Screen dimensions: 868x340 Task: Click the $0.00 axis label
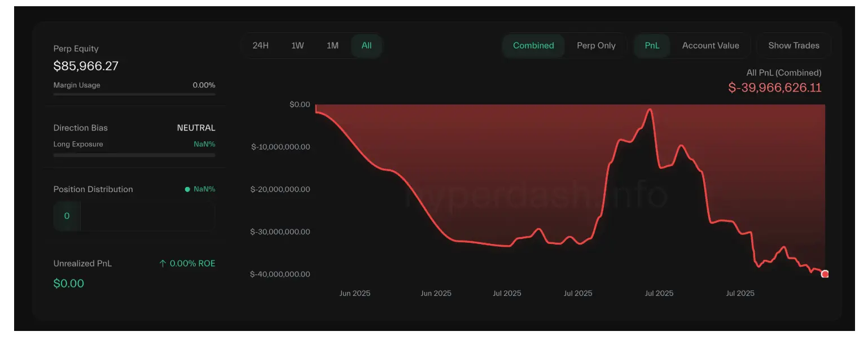click(299, 104)
